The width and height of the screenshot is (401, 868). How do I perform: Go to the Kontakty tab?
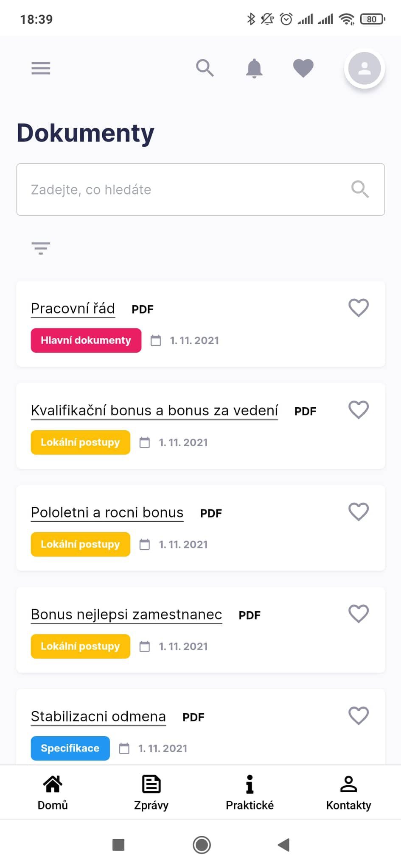(x=348, y=792)
